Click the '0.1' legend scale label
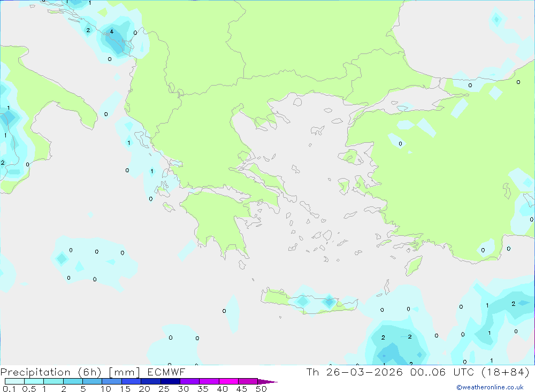Screen dimensions: 535x392 [9, 389]
